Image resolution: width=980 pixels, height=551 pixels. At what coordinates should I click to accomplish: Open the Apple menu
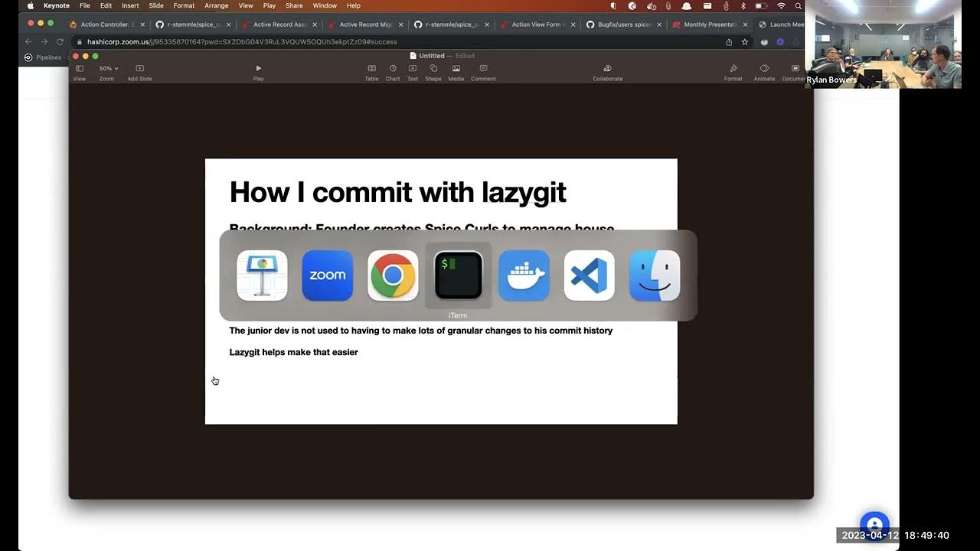[x=31, y=5]
